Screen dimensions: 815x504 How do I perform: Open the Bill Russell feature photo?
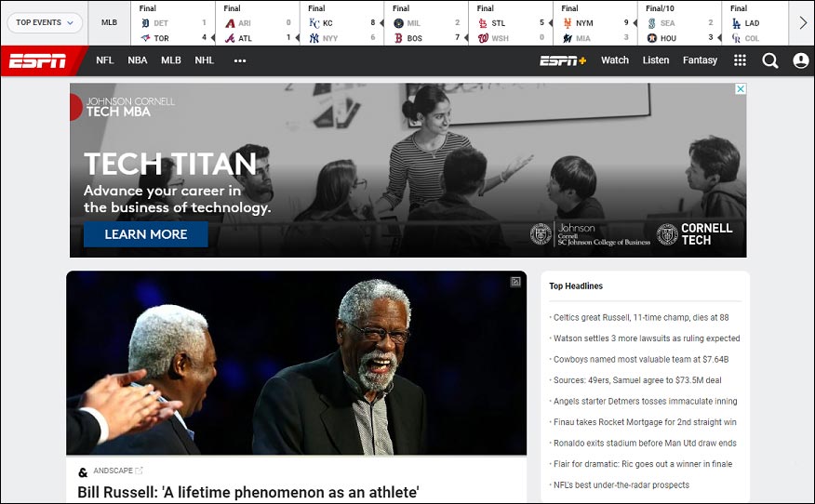(x=296, y=363)
